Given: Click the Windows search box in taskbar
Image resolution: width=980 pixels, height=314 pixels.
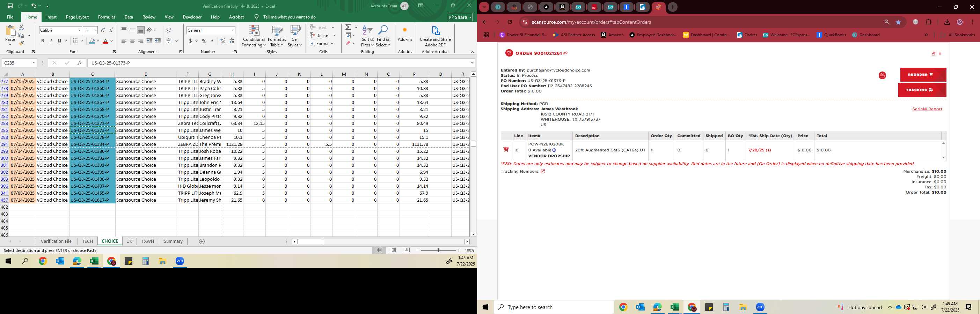Looking at the screenshot, I should coord(554,307).
